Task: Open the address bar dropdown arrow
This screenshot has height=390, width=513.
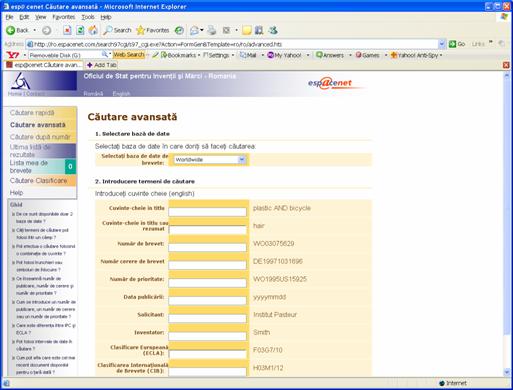Action: pos(442,44)
